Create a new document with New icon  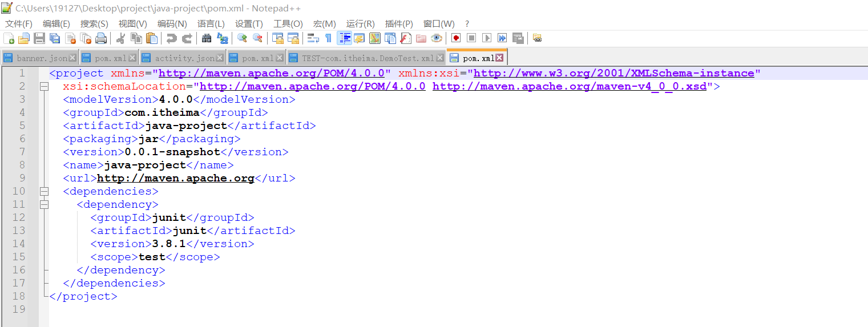point(9,38)
